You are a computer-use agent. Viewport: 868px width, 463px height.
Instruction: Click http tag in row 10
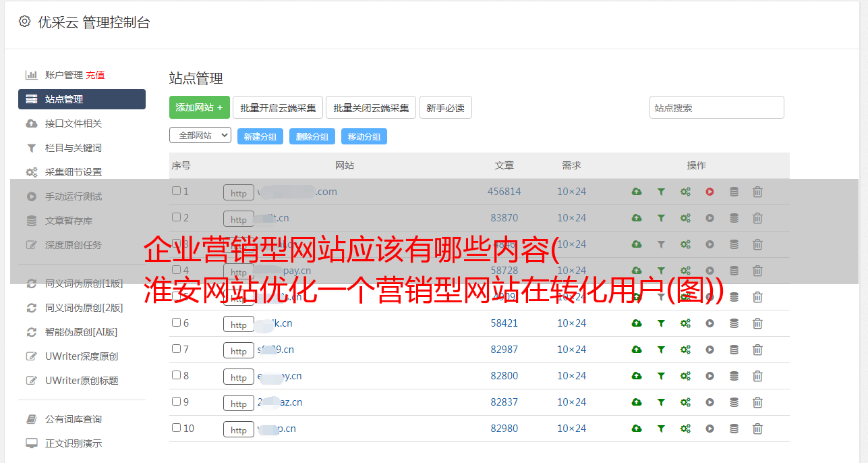coord(239,429)
